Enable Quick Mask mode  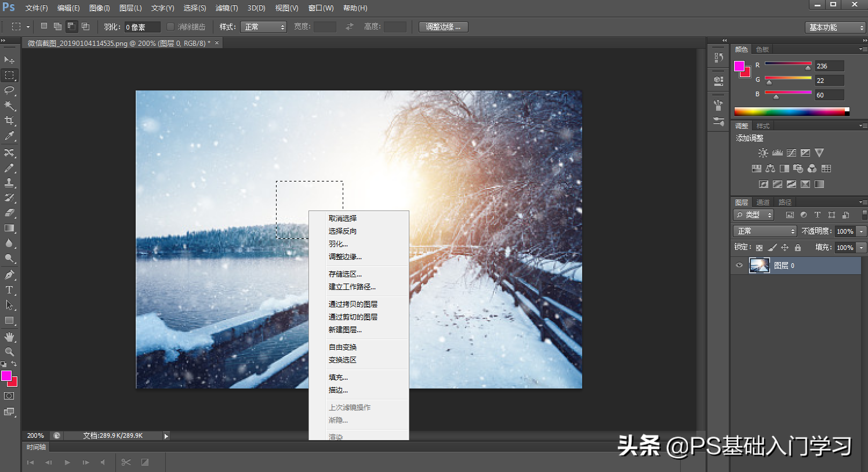click(9, 396)
